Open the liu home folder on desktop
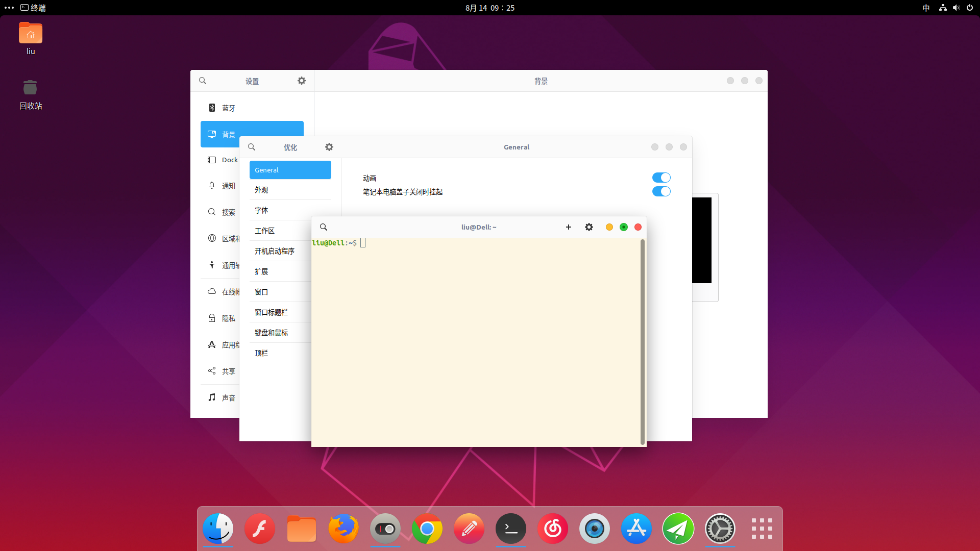The image size is (980, 551). click(31, 38)
